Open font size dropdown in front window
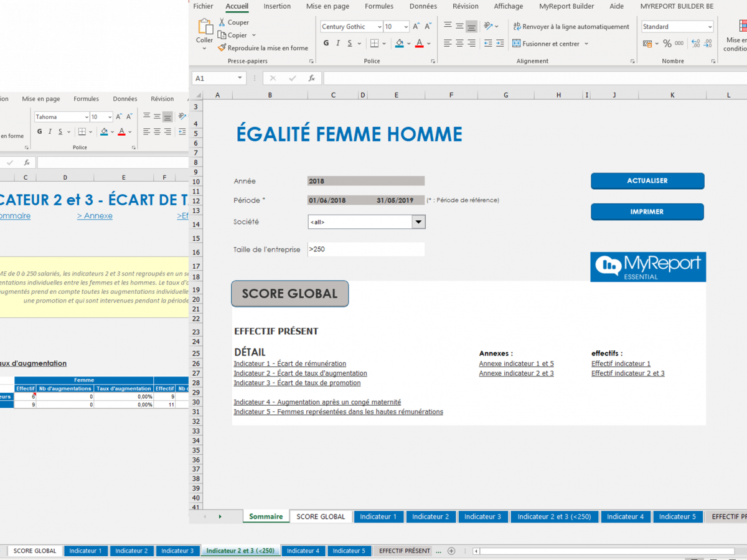Screen dimensions: 747x560 (406, 27)
